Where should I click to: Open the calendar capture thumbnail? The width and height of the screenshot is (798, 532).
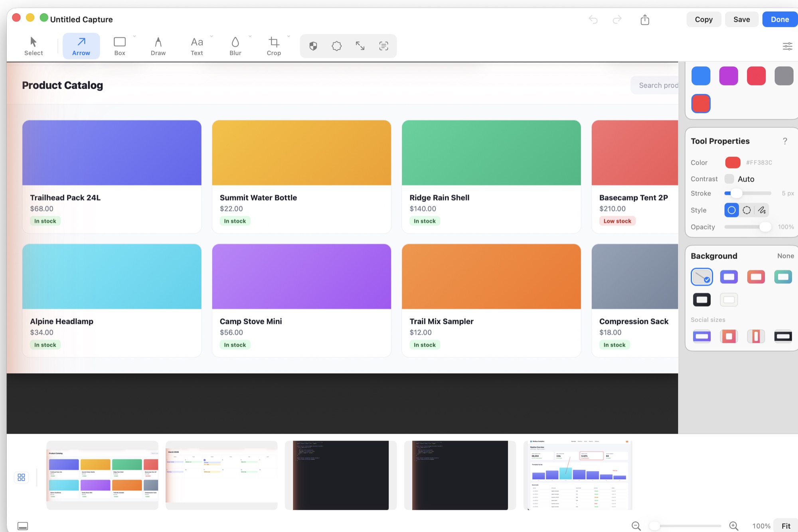coord(221,475)
